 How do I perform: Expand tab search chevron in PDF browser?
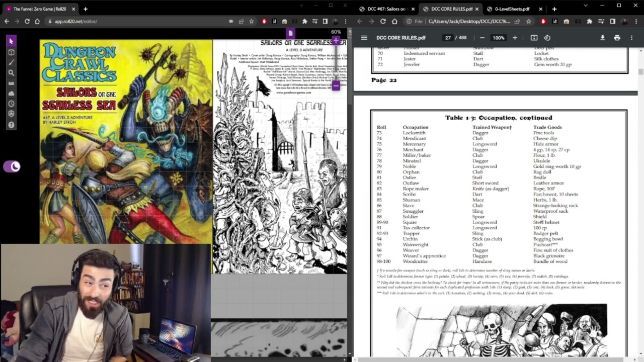tap(585, 6)
